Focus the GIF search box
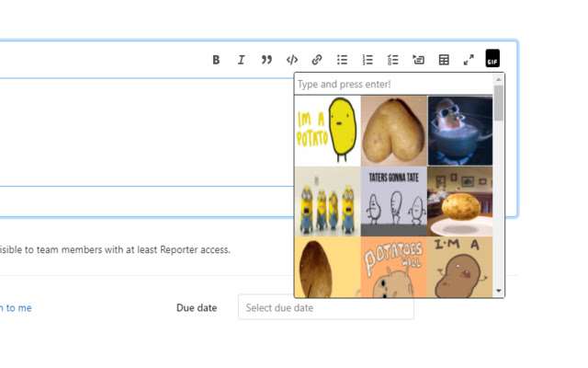588x368 pixels. [x=393, y=85]
